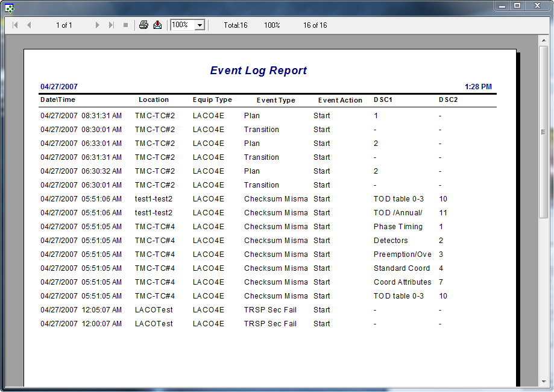Click the stop loading button
This screenshot has width=554, height=392.
125,25
